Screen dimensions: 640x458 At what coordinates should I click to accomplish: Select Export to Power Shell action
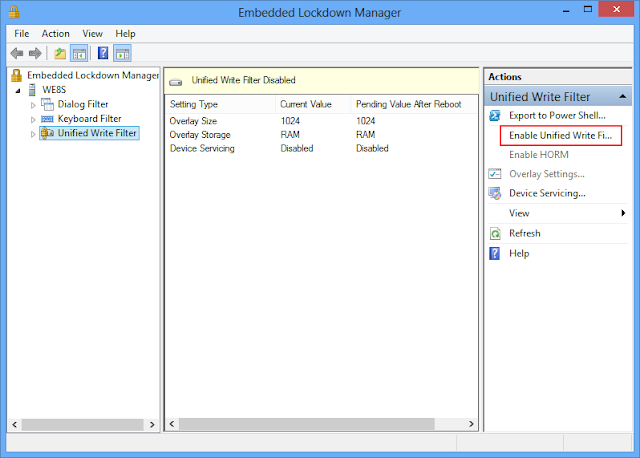click(557, 116)
